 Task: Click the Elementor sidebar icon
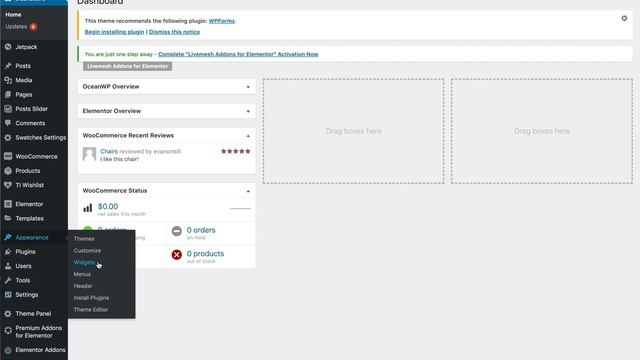click(x=8, y=204)
